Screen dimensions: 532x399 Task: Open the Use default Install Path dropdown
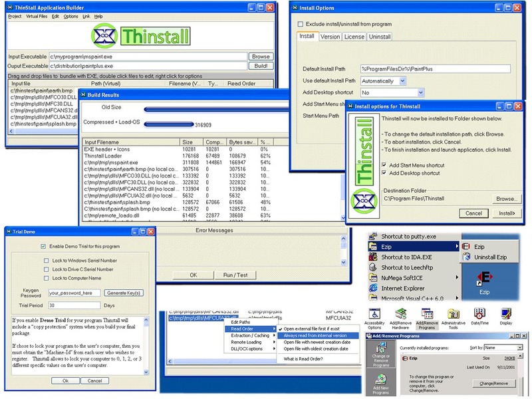[x=402, y=80]
